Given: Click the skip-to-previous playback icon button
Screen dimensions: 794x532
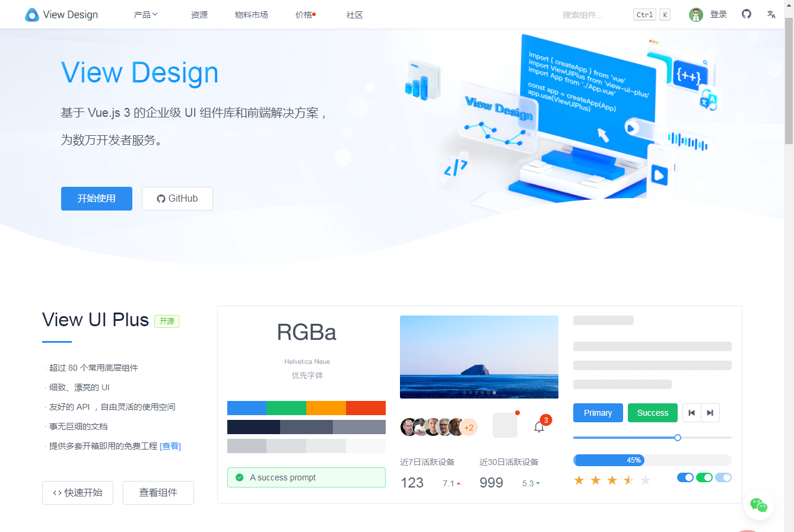Looking at the screenshot, I should tap(692, 413).
